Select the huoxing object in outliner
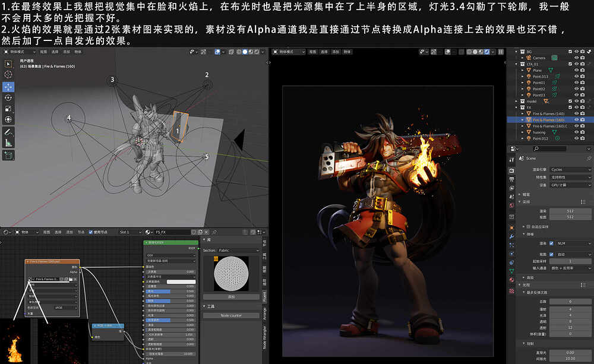The width and height of the screenshot is (594, 364). 539,132
